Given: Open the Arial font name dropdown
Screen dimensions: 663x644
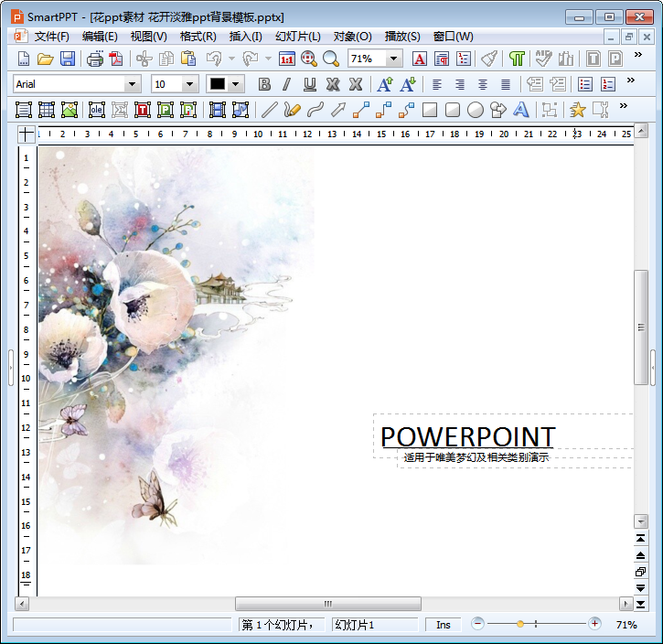Looking at the screenshot, I should click(x=132, y=84).
